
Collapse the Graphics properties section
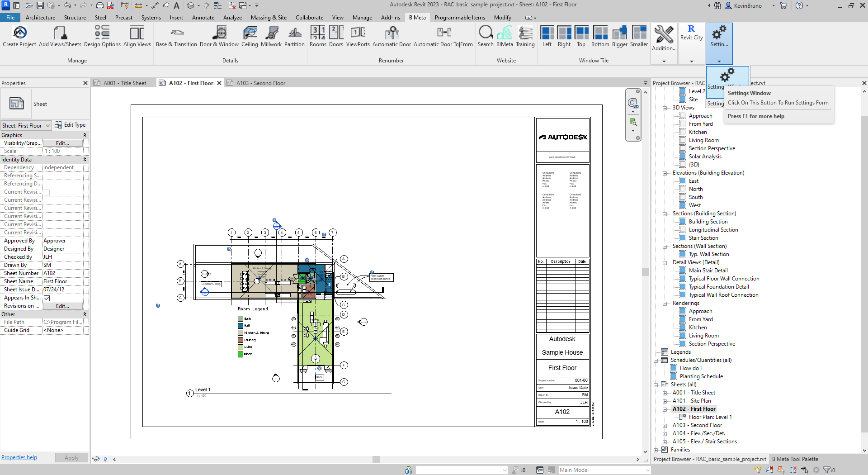pyautogui.click(x=85, y=135)
